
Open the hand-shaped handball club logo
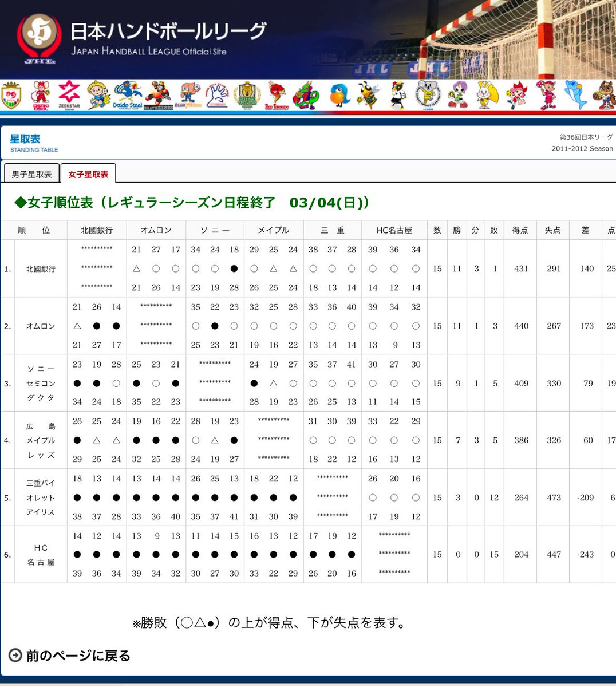click(218, 95)
